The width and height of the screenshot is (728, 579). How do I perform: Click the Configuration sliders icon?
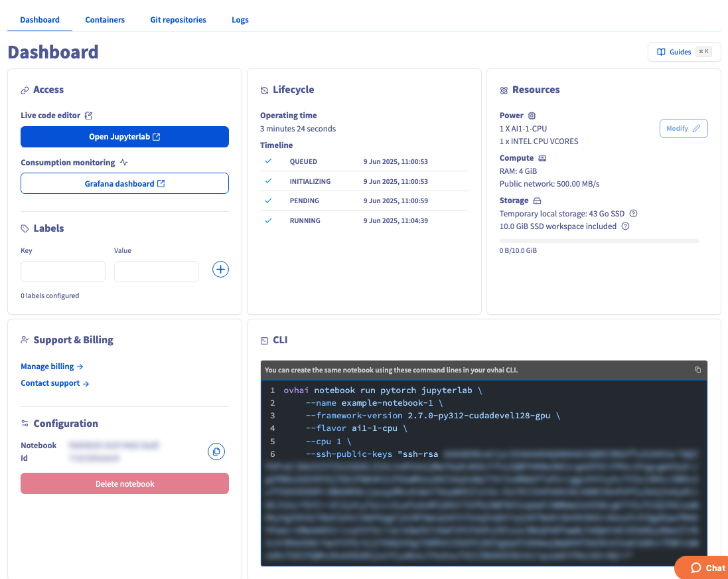point(25,424)
